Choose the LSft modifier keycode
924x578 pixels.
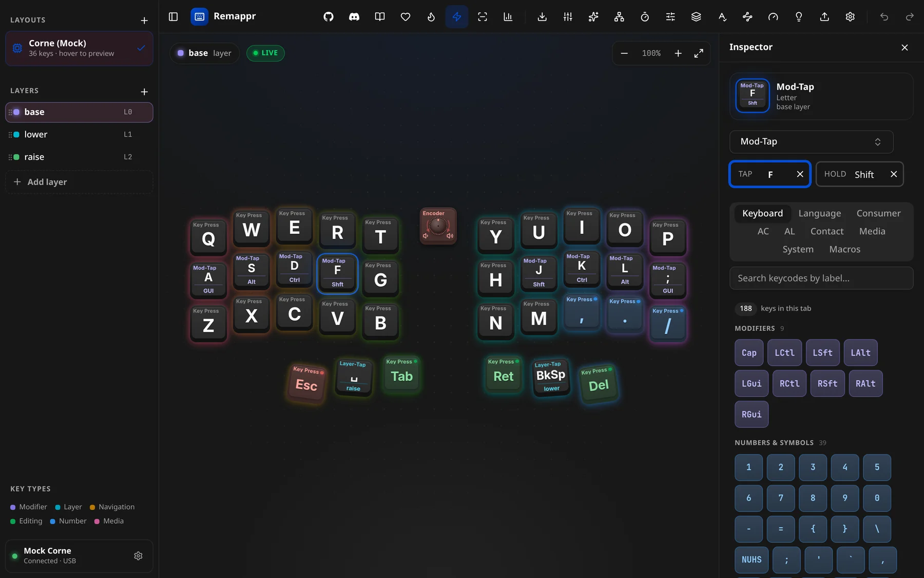click(x=823, y=352)
